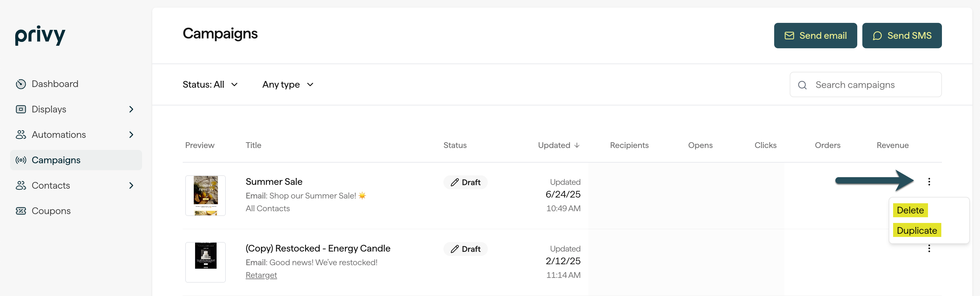This screenshot has width=980, height=296.
Task: Click the Send email button
Action: tap(815, 36)
